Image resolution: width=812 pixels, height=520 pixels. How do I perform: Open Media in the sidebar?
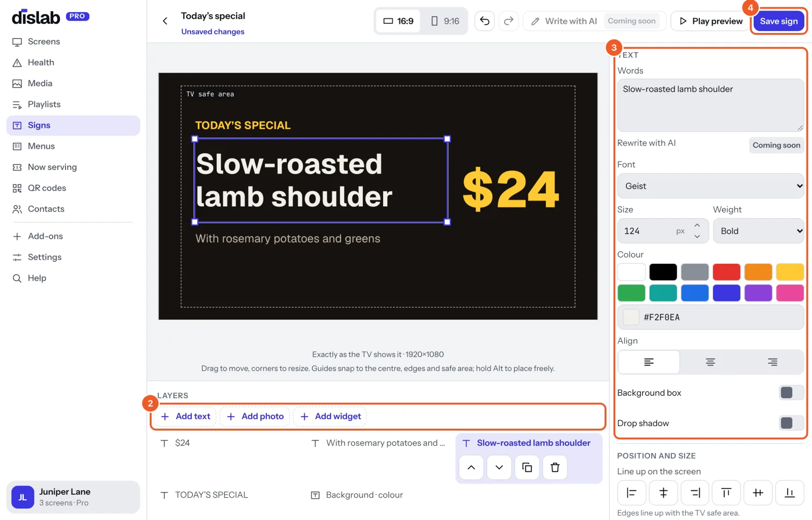[x=73, y=84]
